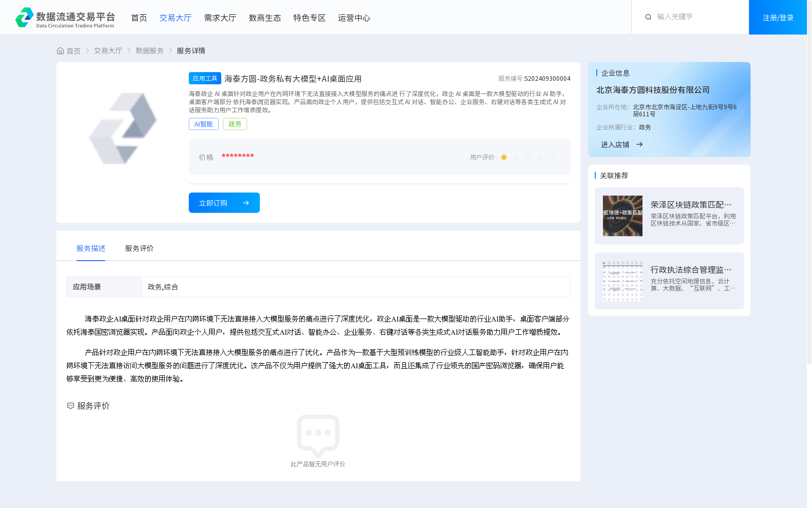Click the 应用场景 table label

[x=87, y=287]
